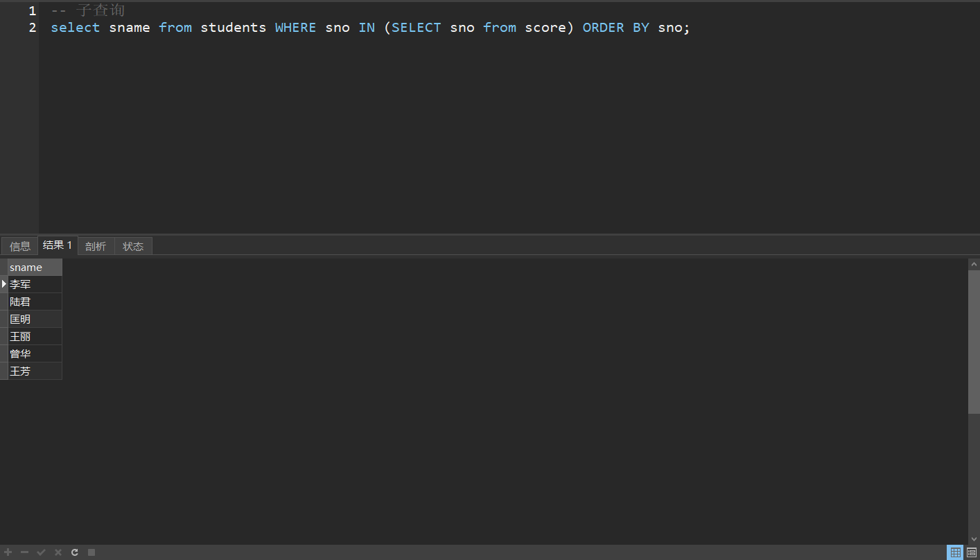Select the 曾华 result cell
This screenshot has width=980, height=560.
35,354
